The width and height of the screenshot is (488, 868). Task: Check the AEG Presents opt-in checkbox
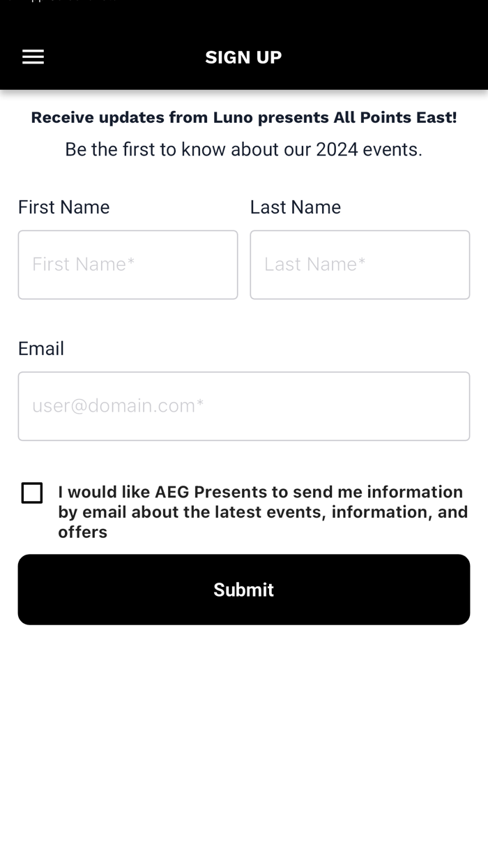point(32,493)
